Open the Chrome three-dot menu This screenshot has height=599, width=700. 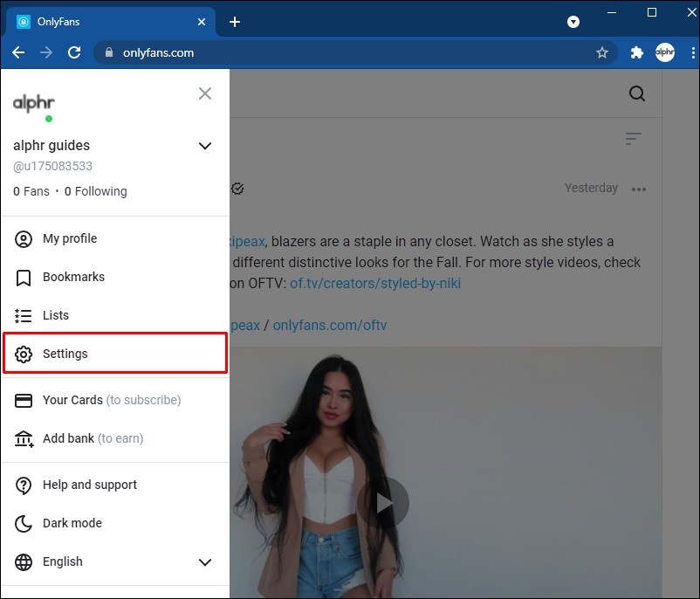pos(693,52)
